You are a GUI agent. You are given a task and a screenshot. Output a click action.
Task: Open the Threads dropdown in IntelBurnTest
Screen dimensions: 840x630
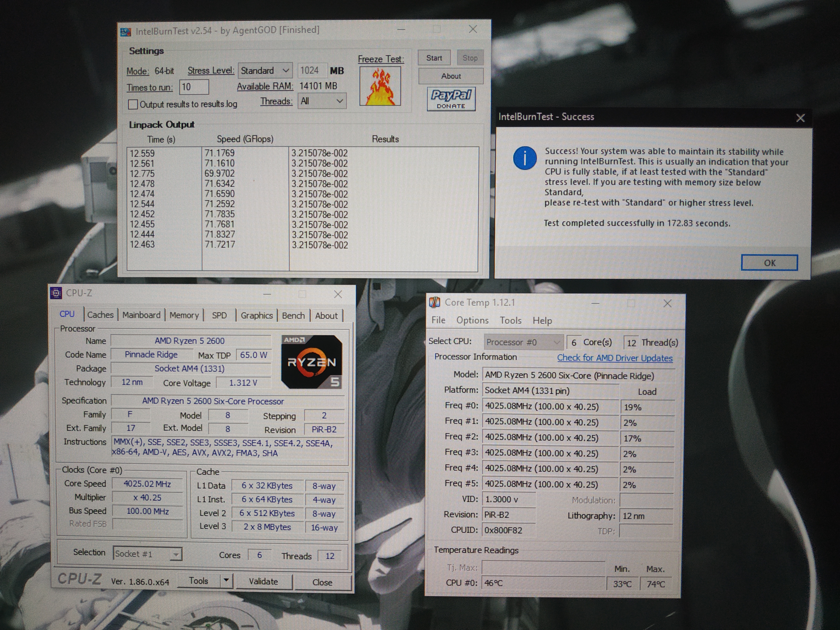pos(322,101)
